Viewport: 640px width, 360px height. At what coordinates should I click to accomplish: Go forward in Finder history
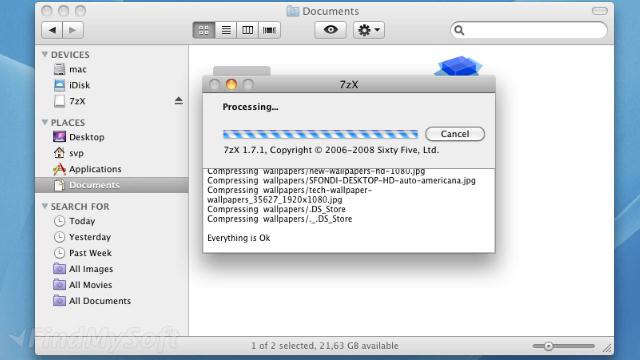pos(73,30)
